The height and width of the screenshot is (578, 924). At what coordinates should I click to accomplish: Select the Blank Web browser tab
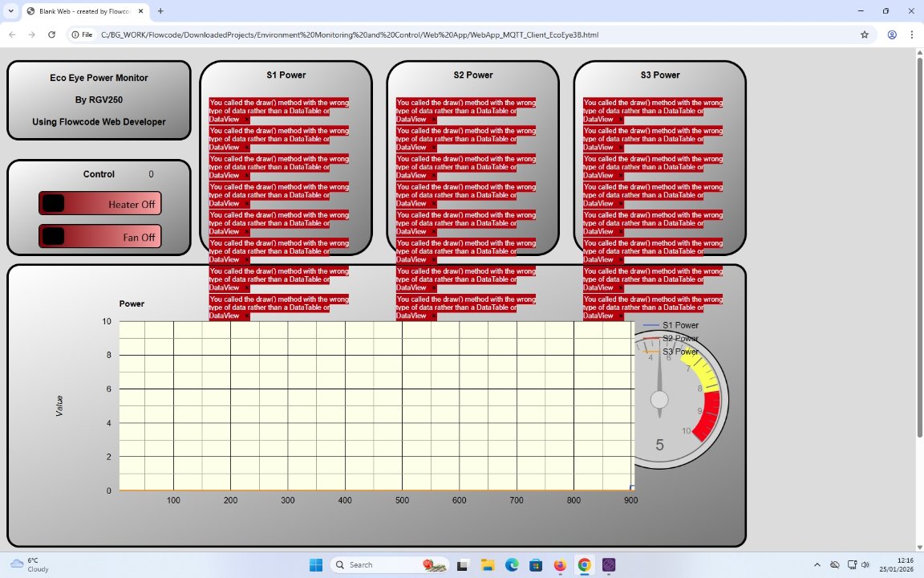coord(84,11)
